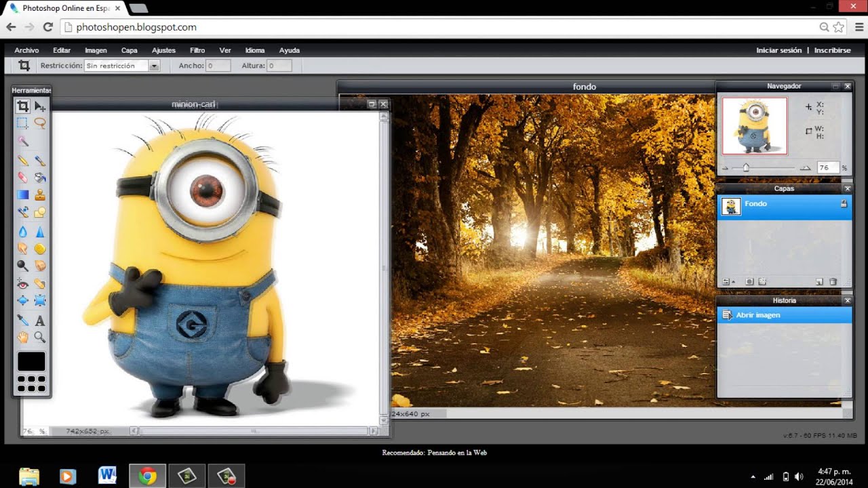Open the Restricción dropdown
868x488 pixels.
(122, 66)
